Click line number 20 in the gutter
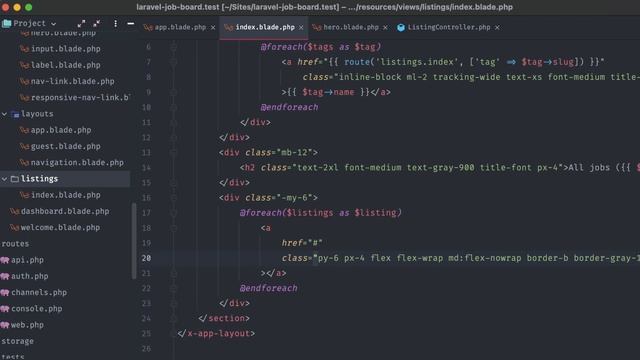This screenshot has width=640, height=360. [x=146, y=258]
